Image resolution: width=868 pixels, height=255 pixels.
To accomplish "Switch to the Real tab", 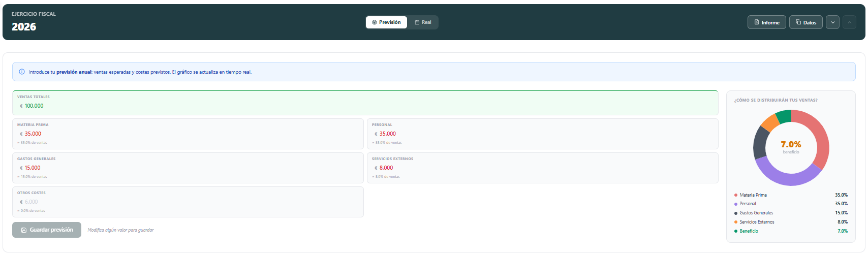I will coord(423,22).
